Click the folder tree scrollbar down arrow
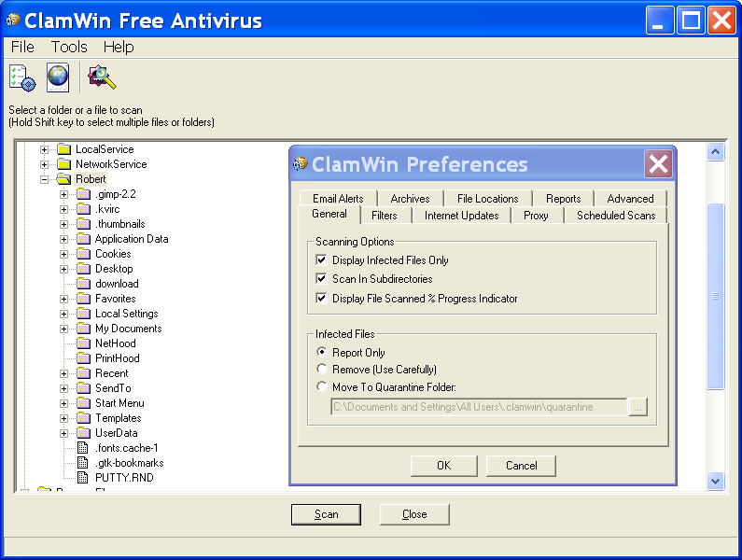 [x=716, y=482]
